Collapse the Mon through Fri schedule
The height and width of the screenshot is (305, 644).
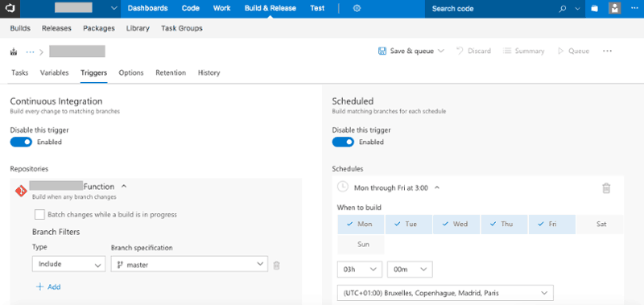click(437, 188)
